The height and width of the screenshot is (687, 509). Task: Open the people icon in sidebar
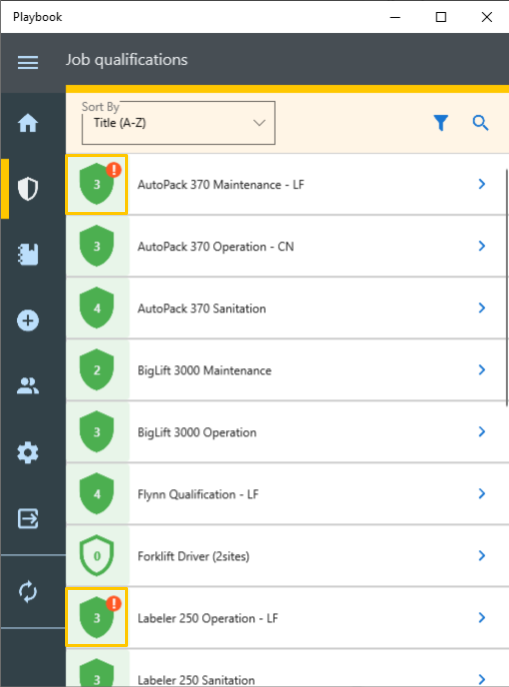click(28, 386)
